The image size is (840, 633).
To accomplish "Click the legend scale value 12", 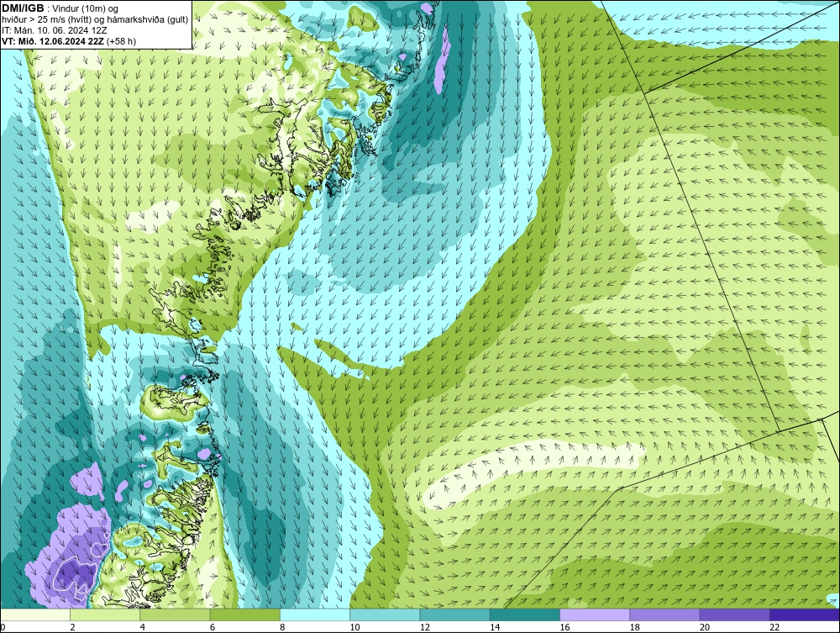I will click(425, 628).
